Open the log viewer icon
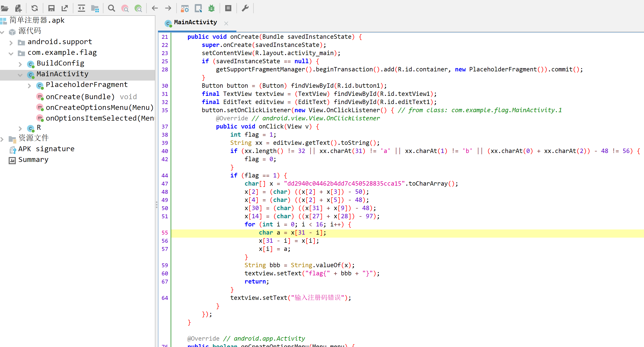 point(228,8)
